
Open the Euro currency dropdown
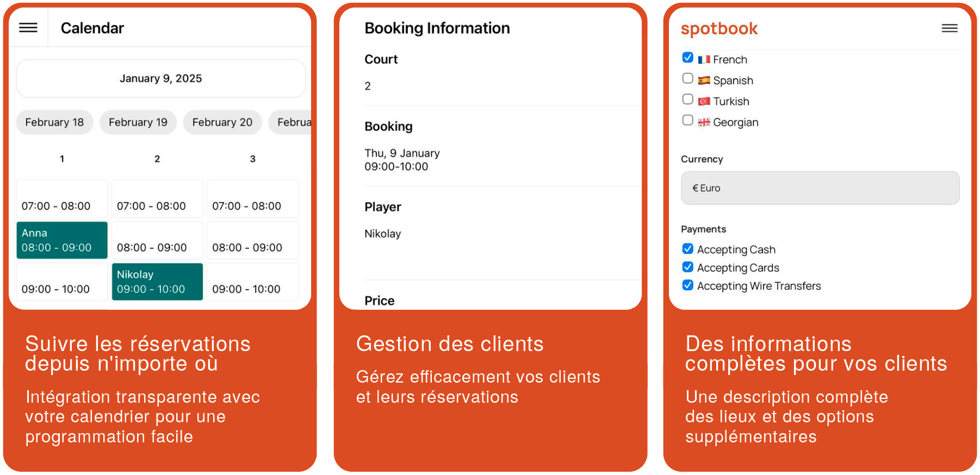point(820,188)
